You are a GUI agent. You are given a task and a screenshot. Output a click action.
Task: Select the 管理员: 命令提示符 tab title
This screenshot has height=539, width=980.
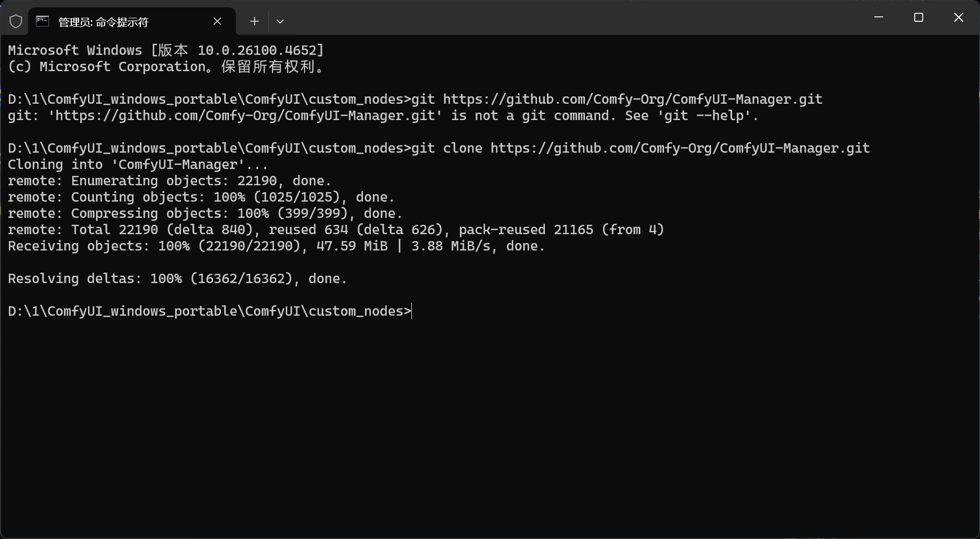(x=103, y=22)
